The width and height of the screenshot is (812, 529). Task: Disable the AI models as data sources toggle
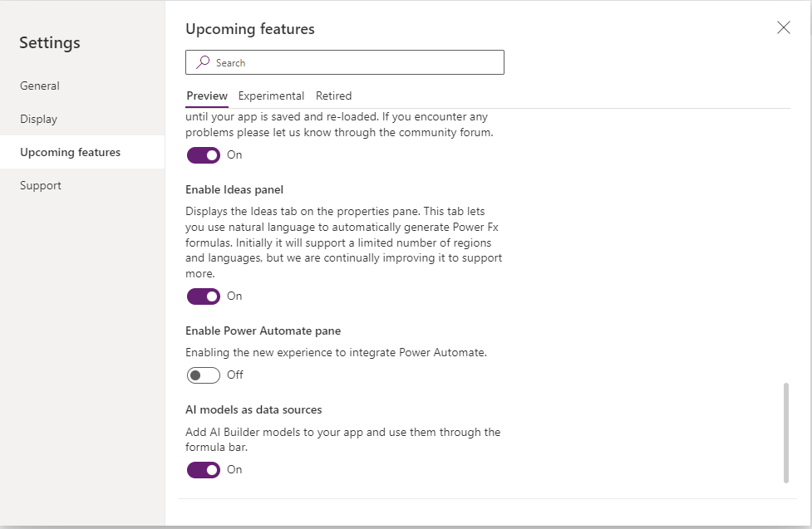pyautogui.click(x=204, y=469)
